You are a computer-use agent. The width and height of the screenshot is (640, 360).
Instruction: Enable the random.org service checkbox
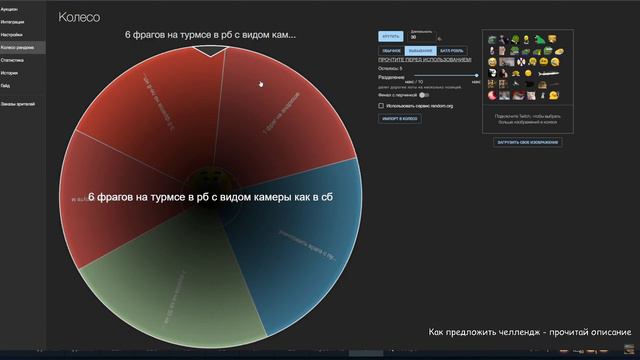[381, 106]
